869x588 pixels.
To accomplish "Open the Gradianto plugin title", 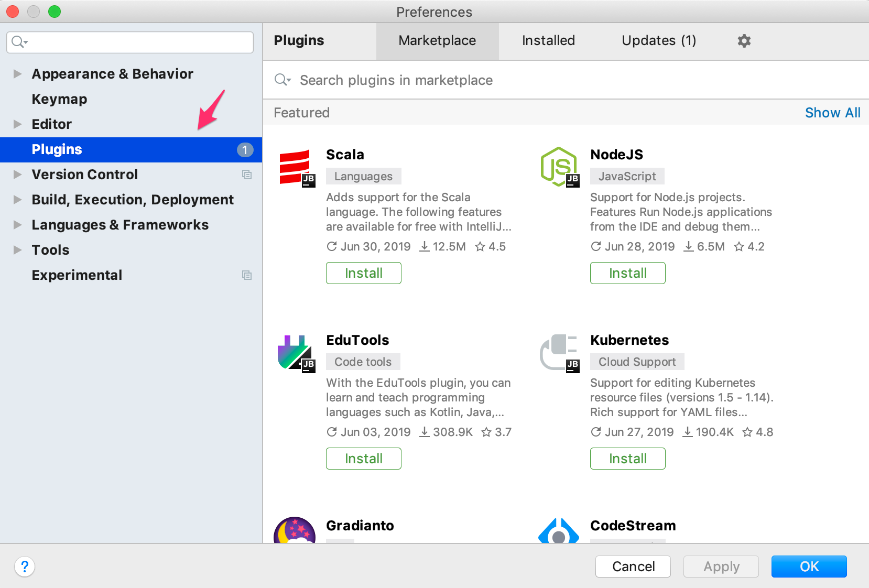I will coord(360,526).
